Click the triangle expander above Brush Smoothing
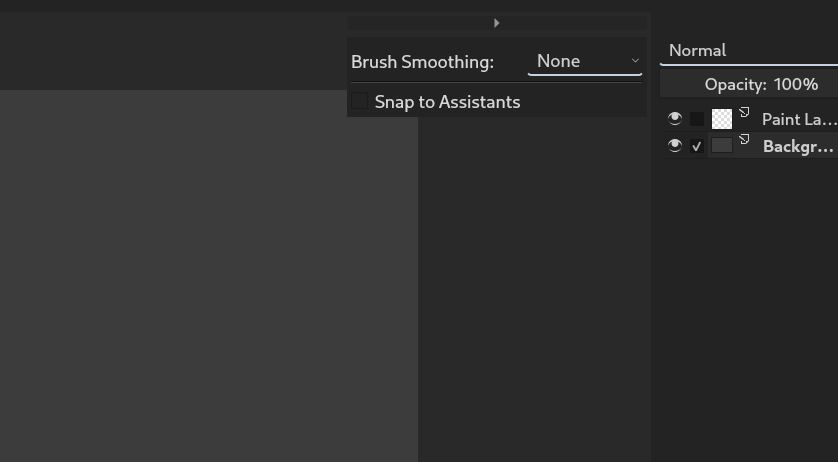 click(x=496, y=23)
